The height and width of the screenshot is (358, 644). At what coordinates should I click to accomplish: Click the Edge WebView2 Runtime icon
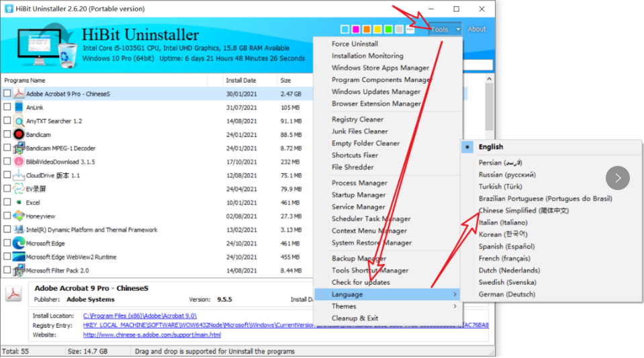tap(19, 257)
